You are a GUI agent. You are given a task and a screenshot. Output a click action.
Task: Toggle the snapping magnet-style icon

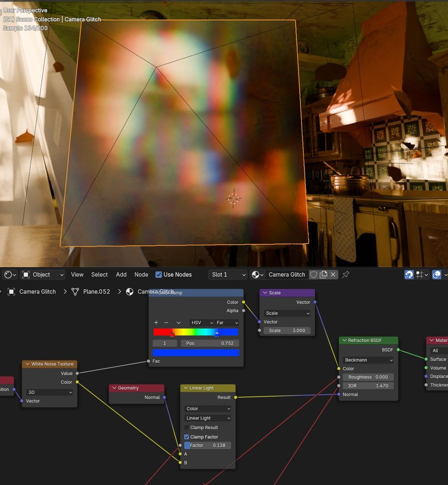(x=409, y=275)
